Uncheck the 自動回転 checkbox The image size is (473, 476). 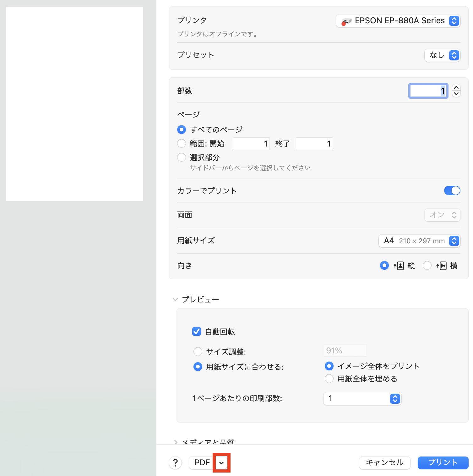point(196,331)
